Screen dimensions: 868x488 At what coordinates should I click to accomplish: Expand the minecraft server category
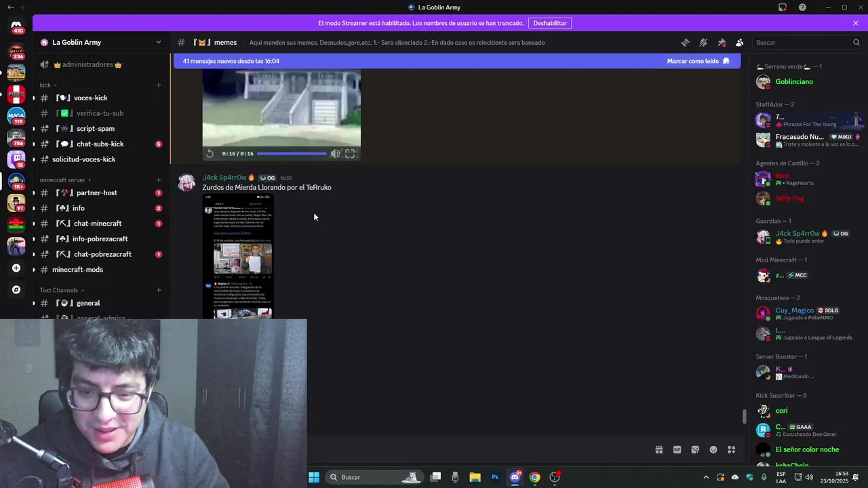(x=65, y=180)
